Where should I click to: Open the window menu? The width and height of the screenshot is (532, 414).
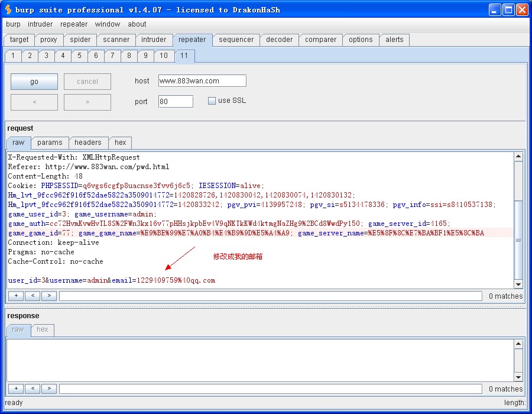tap(108, 24)
